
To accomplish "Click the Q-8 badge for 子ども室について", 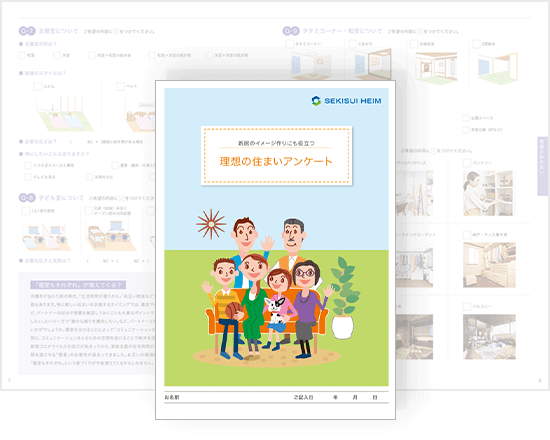I will pyautogui.click(x=27, y=198).
